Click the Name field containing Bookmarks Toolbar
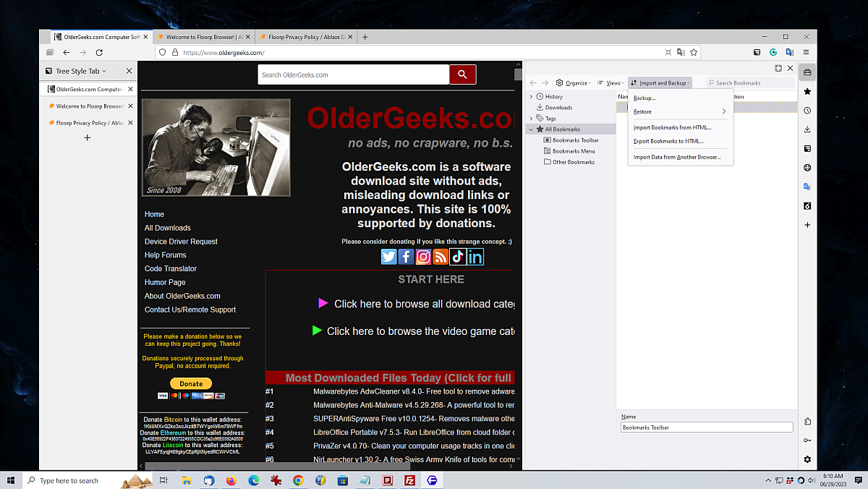Viewport: 868px width, 489px height. coord(707,428)
